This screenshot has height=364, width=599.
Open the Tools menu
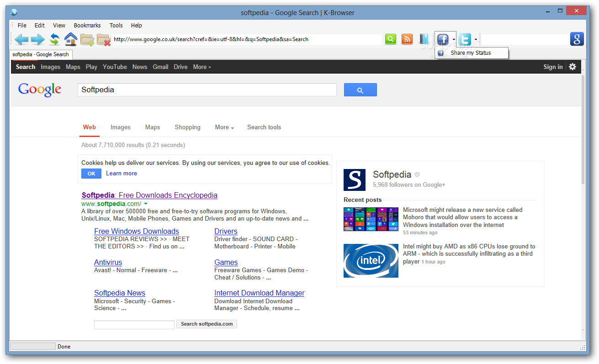[x=116, y=26]
